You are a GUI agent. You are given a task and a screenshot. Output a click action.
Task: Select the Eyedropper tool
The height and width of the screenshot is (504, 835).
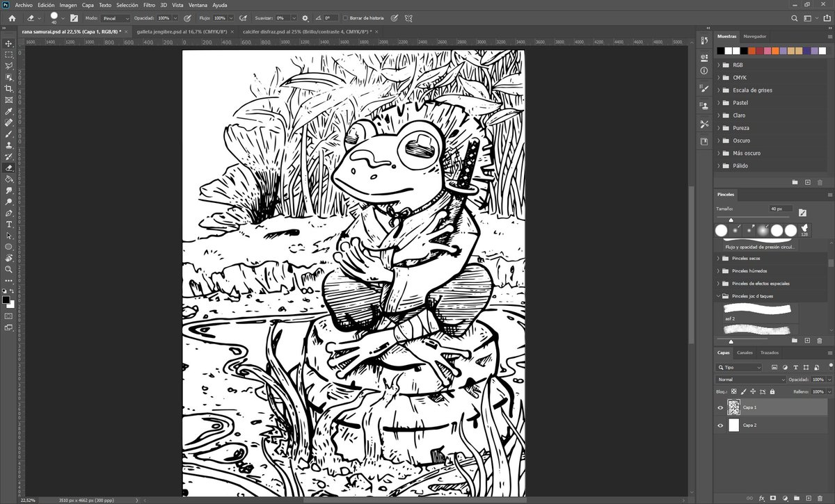pyautogui.click(x=9, y=111)
